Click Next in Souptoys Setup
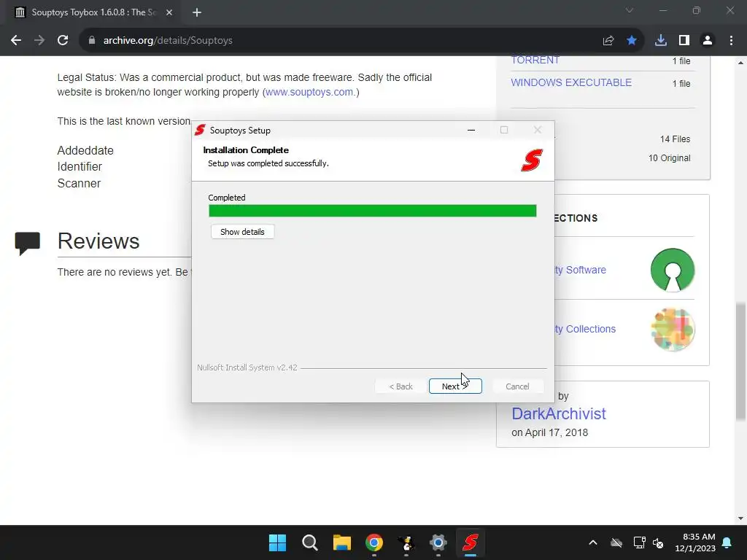Screen dimensions: 747x560 (x=455, y=386)
